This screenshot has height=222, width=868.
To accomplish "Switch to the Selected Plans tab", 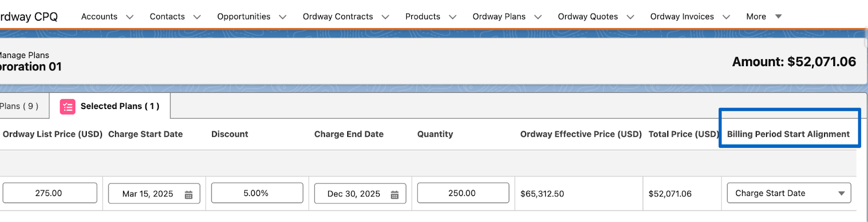I will click(x=110, y=106).
